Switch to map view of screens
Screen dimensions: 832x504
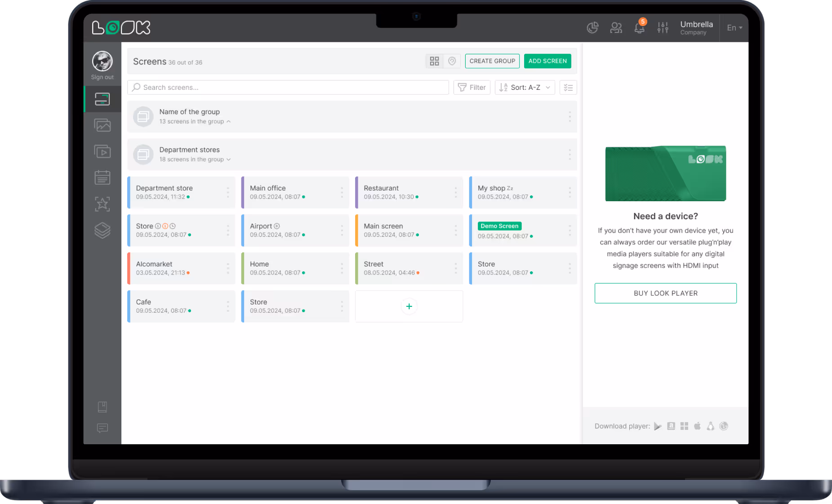[x=452, y=61]
